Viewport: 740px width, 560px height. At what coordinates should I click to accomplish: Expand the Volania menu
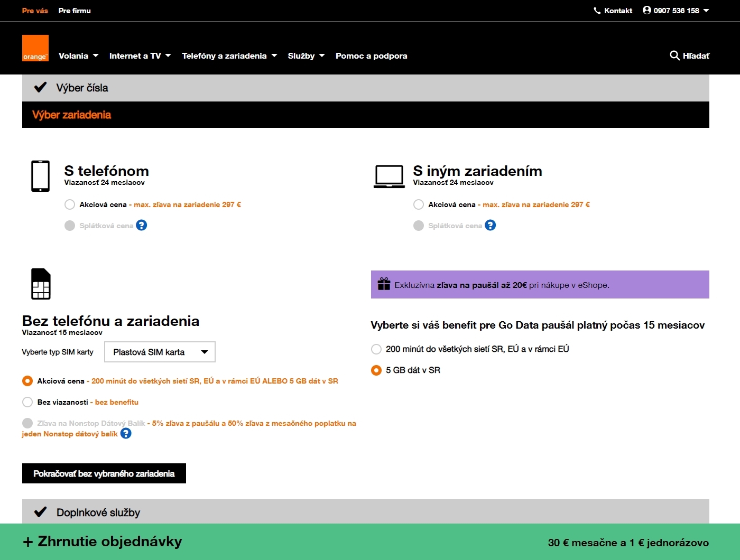79,55
